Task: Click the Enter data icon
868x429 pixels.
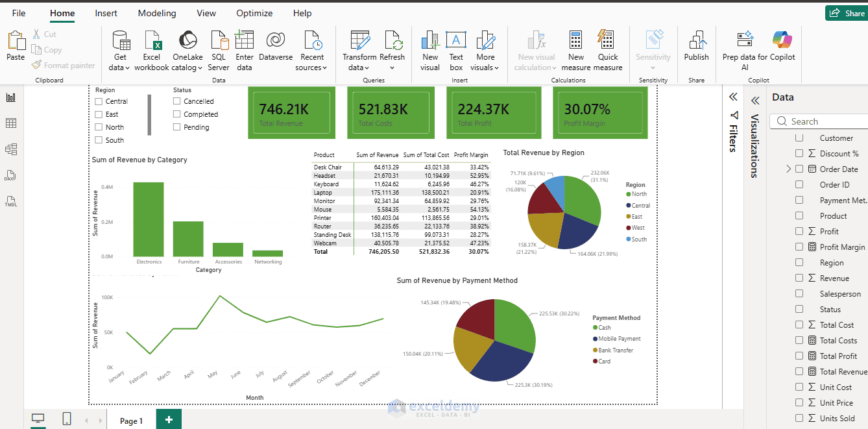Action: point(245,40)
